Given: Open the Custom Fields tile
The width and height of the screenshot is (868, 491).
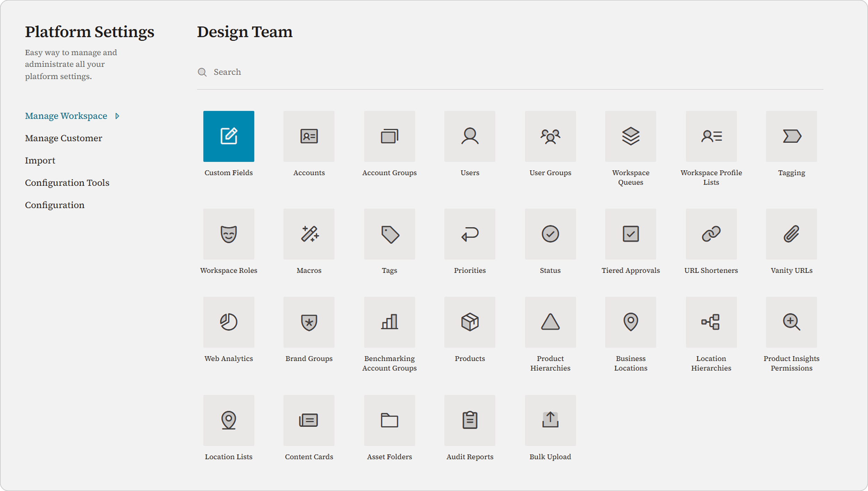Looking at the screenshot, I should pyautogui.click(x=228, y=136).
